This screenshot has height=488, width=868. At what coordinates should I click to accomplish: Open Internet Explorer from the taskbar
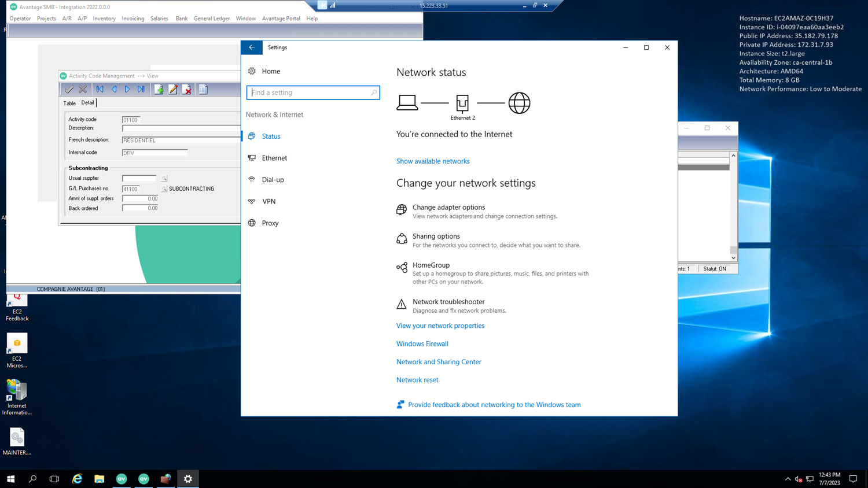pyautogui.click(x=77, y=479)
